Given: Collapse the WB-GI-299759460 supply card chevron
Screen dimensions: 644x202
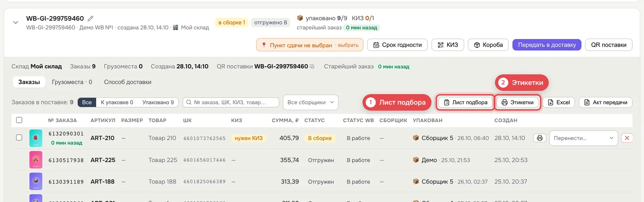Looking at the screenshot, I should (16, 22).
